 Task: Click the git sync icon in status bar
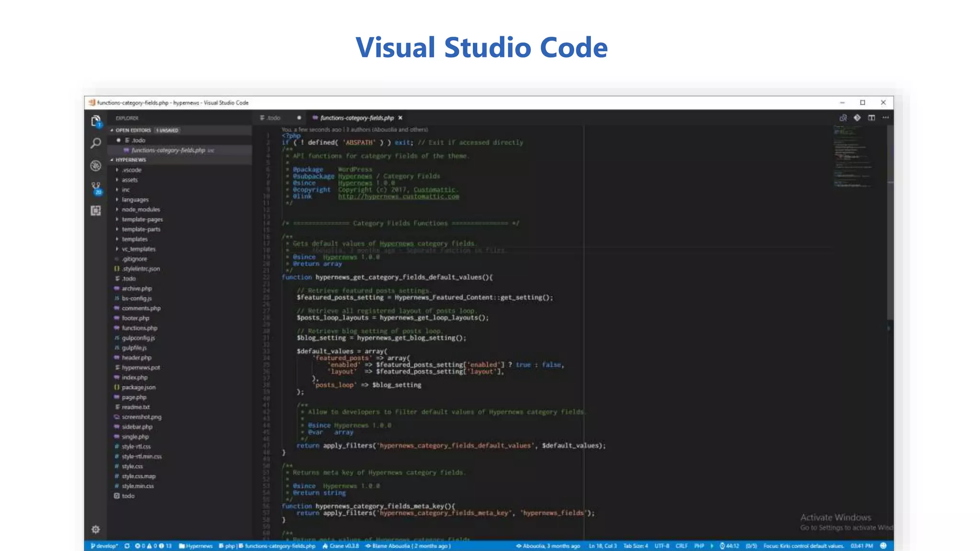tap(127, 546)
